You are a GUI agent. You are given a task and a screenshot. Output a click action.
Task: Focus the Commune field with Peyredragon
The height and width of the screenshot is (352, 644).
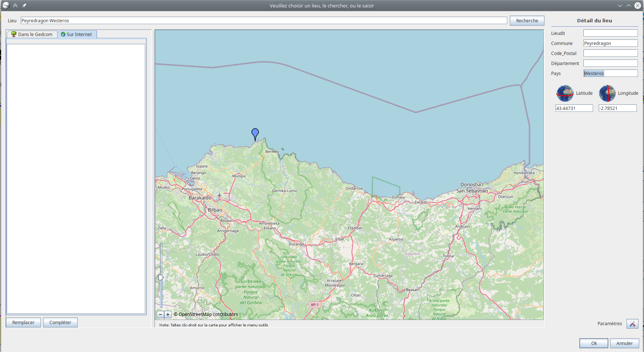pyautogui.click(x=611, y=43)
